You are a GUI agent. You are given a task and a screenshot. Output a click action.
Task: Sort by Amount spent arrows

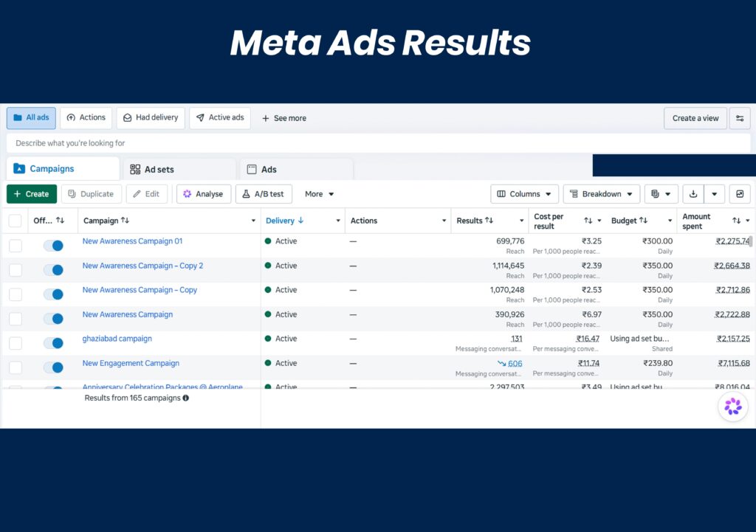pyautogui.click(x=736, y=221)
